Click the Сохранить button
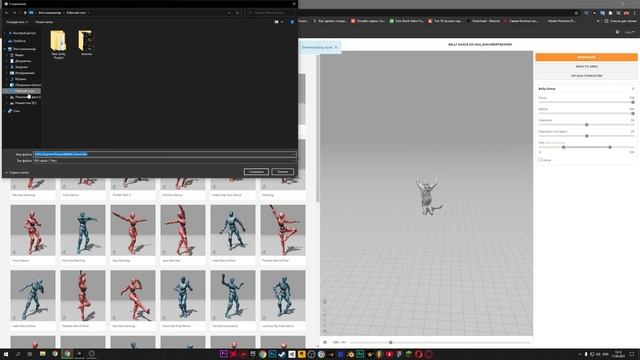 tap(256, 171)
